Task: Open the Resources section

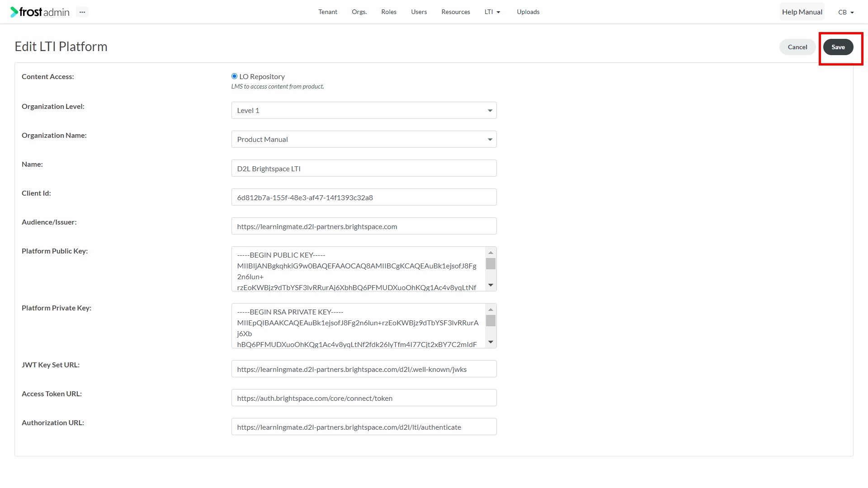Action: pos(456,12)
